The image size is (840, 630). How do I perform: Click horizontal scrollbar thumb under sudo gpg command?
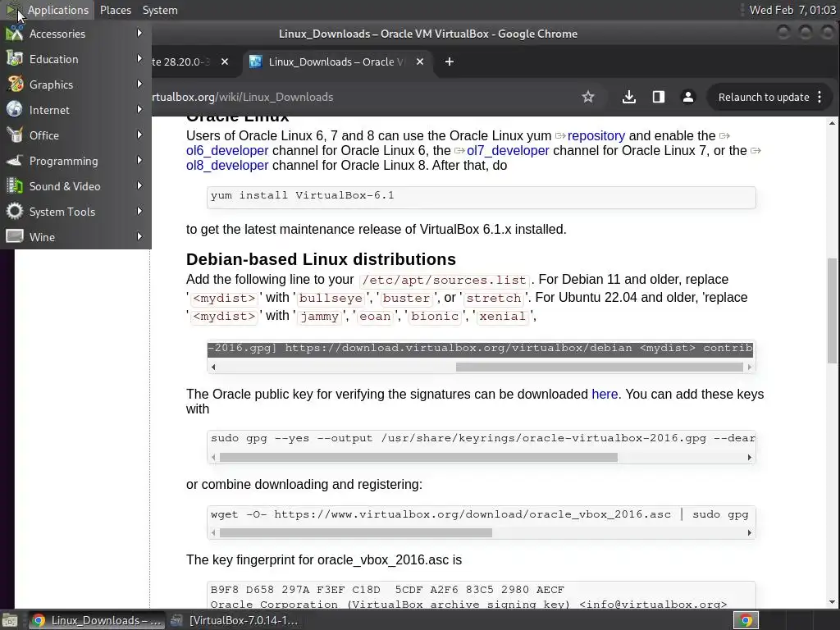click(418, 458)
